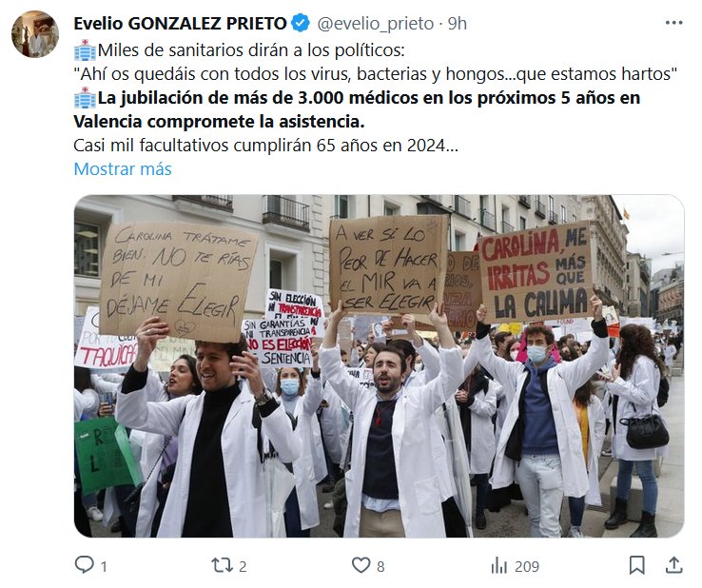The width and height of the screenshot is (702, 588).
Task: Share the tweet using the upload icon
Action: click(673, 565)
